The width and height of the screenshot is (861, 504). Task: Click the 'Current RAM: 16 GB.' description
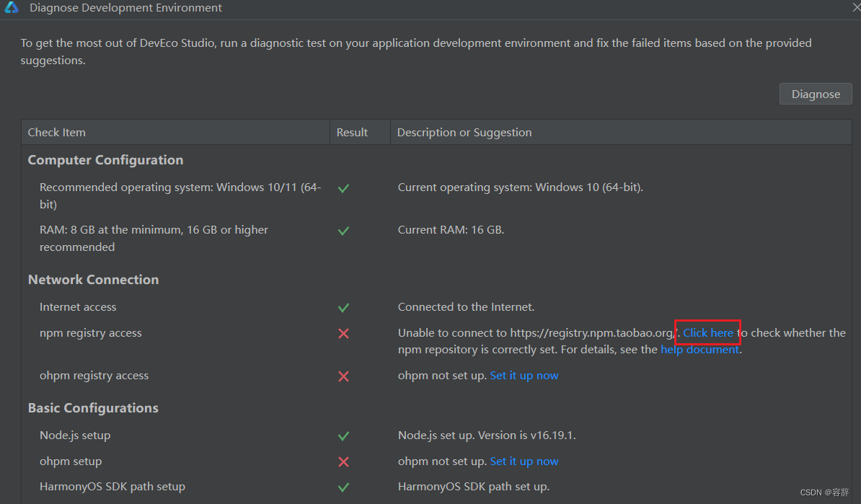tap(451, 229)
